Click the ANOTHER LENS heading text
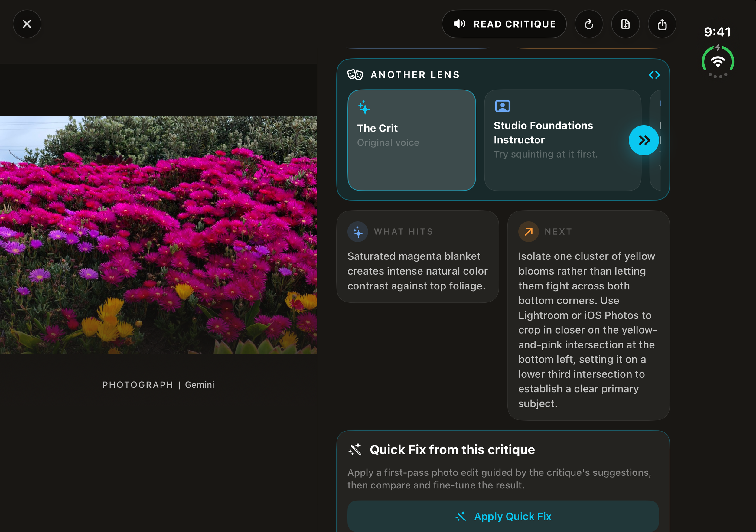The image size is (756, 532). (415, 75)
